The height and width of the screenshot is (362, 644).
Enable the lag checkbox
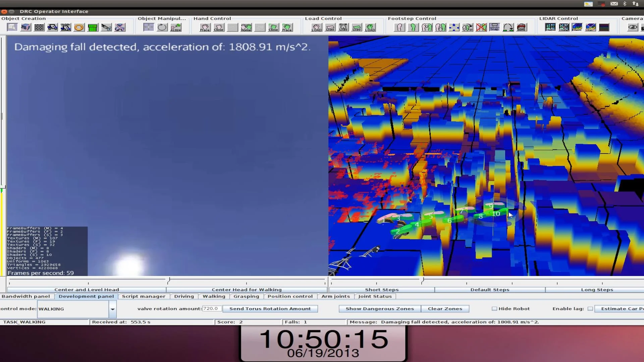(x=590, y=309)
